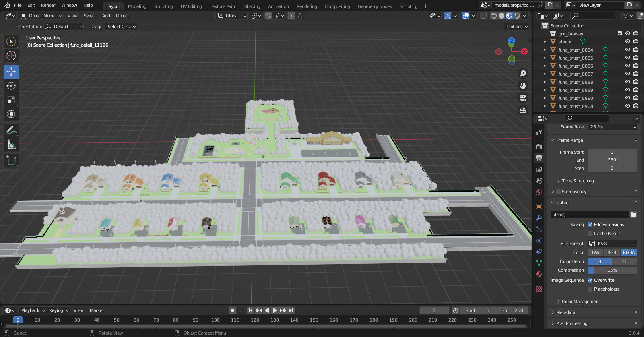Expand func_brush_8885 in the outliner
The height and width of the screenshot is (337, 644).
pyautogui.click(x=545, y=58)
